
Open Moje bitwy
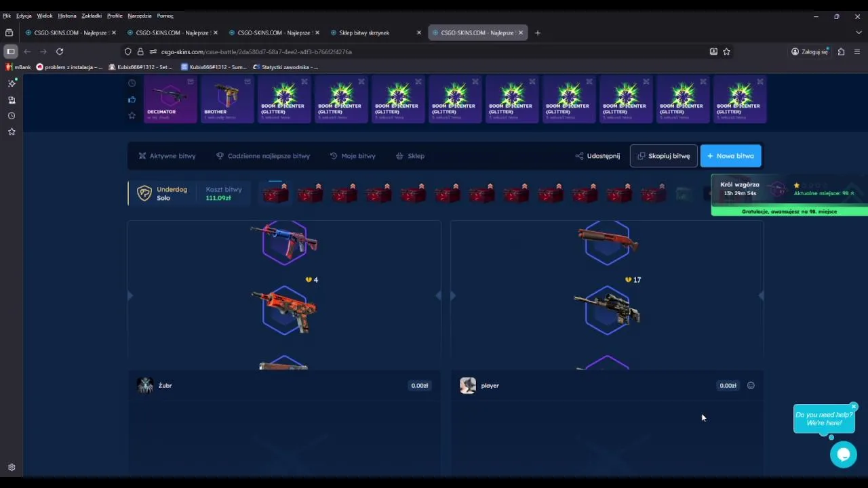coord(353,156)
